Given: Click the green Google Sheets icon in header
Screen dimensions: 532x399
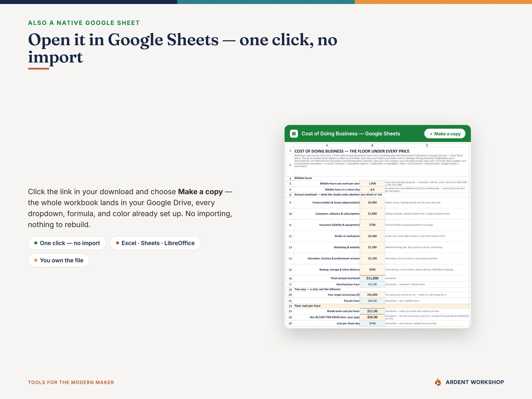Looking at the screenshot, I should [x=294, y=134].
